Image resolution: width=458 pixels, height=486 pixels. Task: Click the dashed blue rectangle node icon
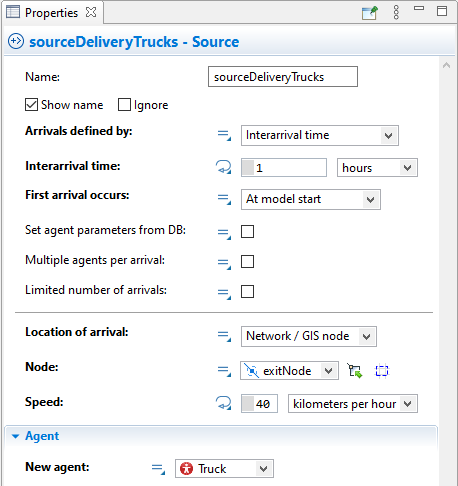(x=382, y=371)
